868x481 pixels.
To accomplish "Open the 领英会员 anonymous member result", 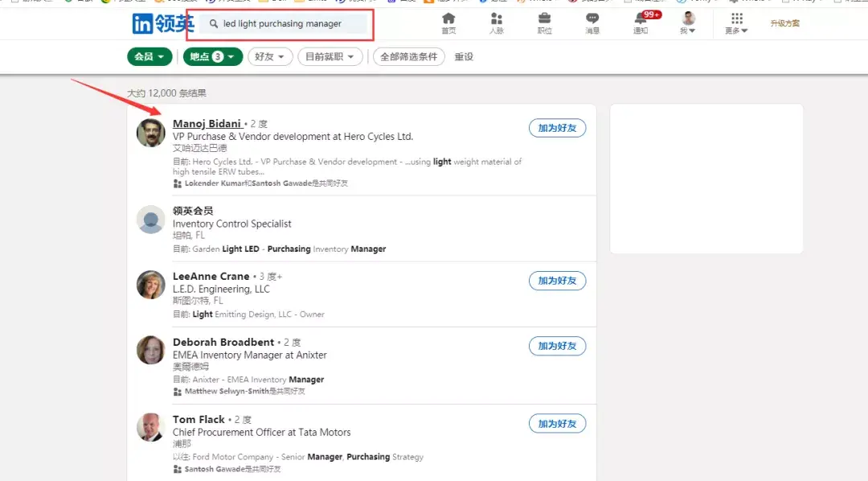I will pyautogui.click(x=193, y=211).
